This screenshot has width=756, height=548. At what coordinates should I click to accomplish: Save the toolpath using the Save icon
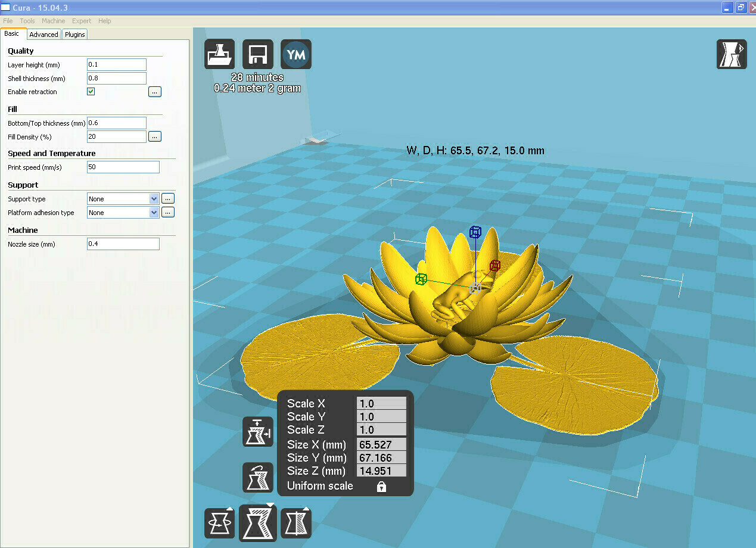pos(257,54)
